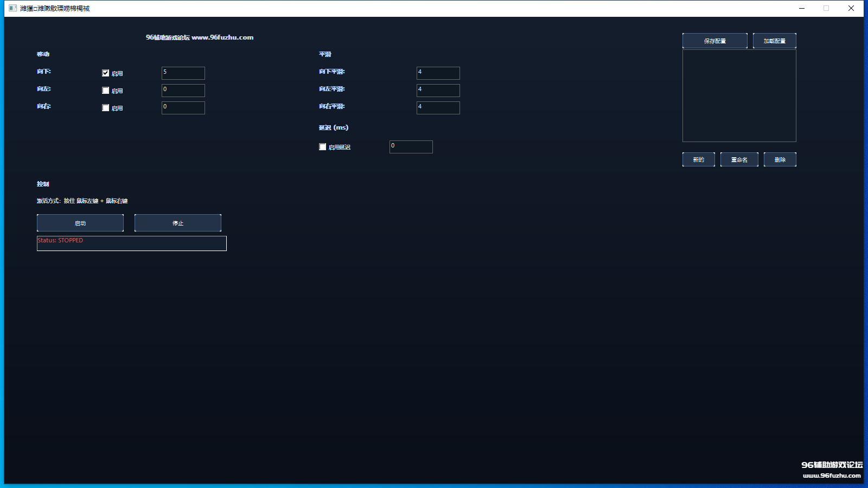Focus the 向左 movement value field
This screenshot has width=868, height=488.
[x=183, y=91]
